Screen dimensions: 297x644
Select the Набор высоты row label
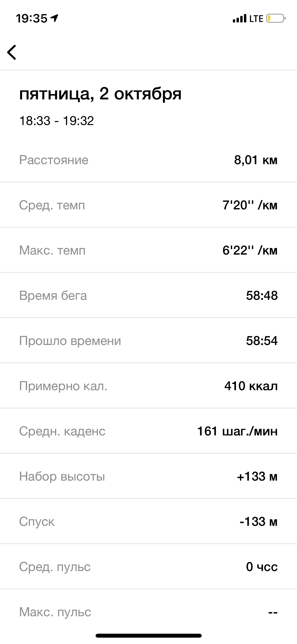tap(62, 476)
